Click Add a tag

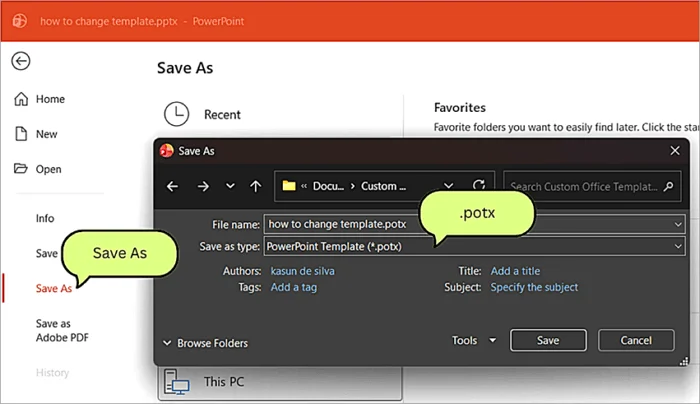point(294,287)
